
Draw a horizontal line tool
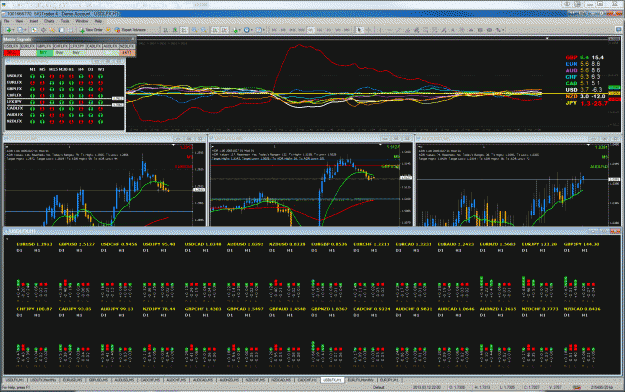click(x=389, y=30)
